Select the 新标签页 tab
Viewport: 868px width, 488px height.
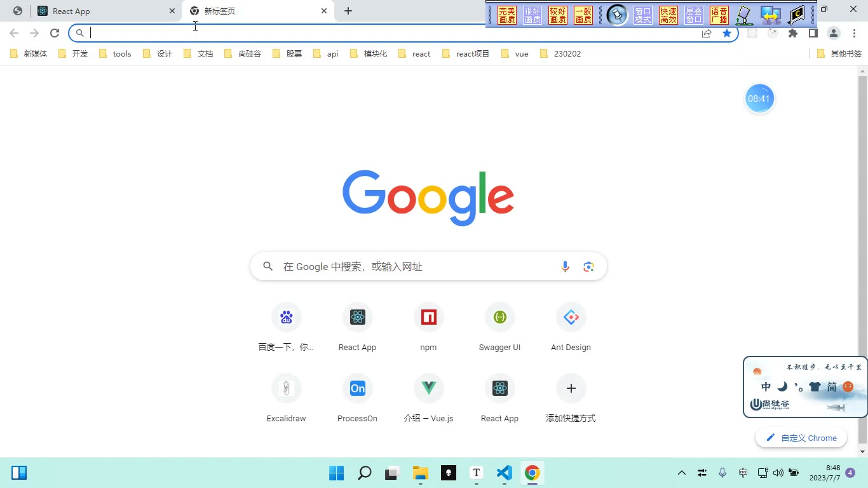[258, 11]
